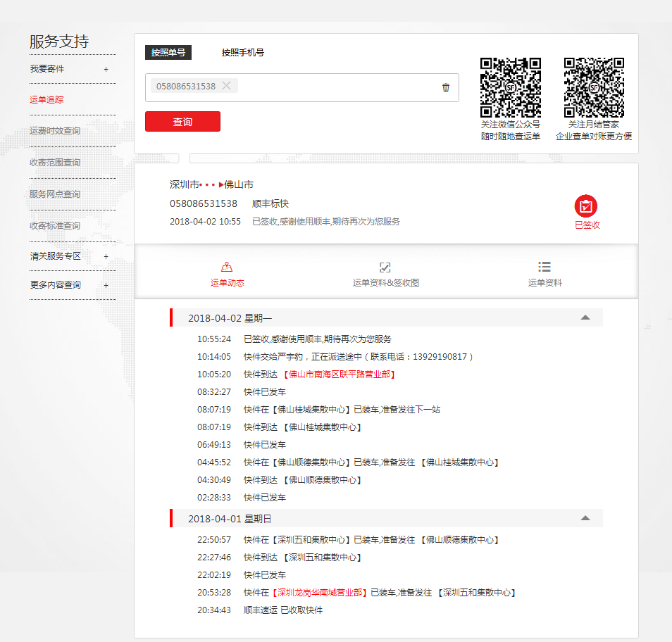Click the 佛山市 destination city text

(x=239, y=184)
